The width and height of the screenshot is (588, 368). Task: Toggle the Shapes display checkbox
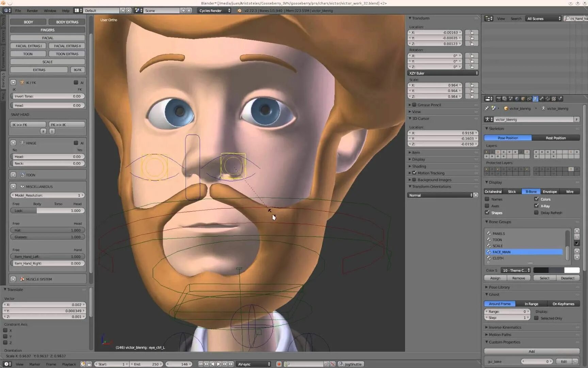[487, 213]
